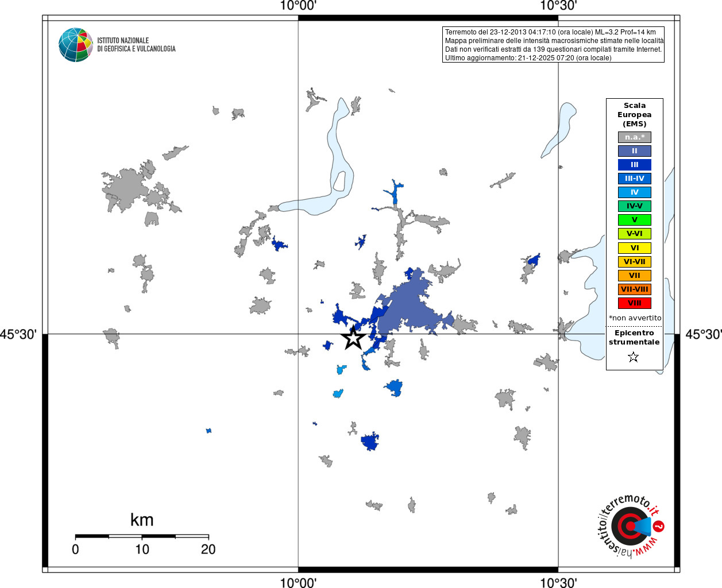Select the grey n.a.* legend swatch

coord(635,137)
